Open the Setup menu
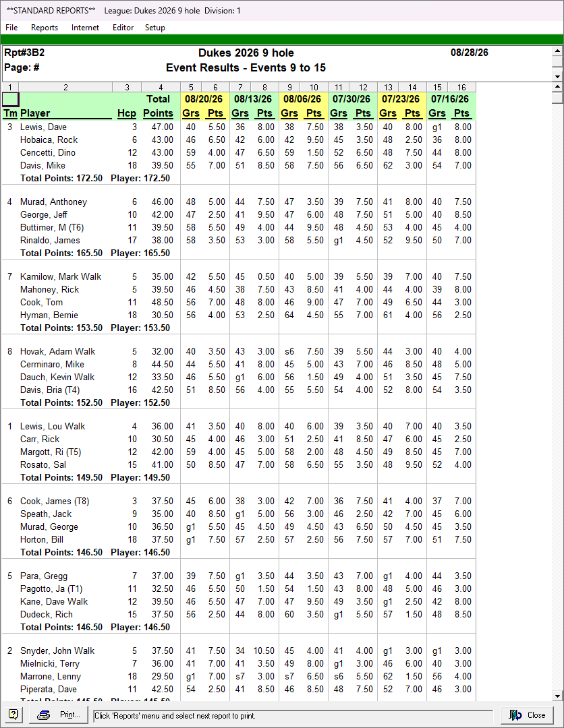Image resolution: width=564 pixels, height=728 pixels. pos(154,28)
